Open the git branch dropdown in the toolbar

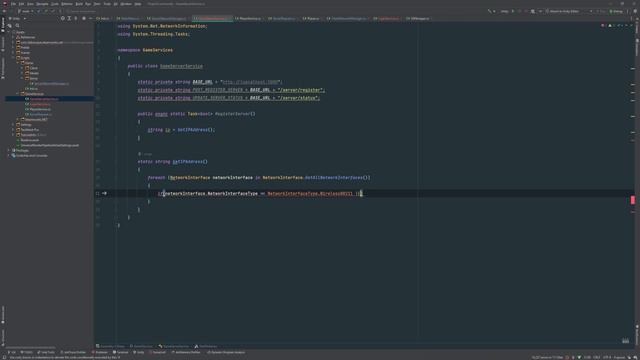click(27, 11)
